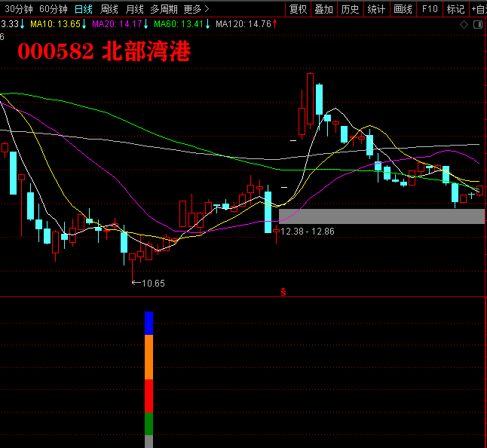Open F10 company information
This screenshot has height=448, width=487.
429,9
